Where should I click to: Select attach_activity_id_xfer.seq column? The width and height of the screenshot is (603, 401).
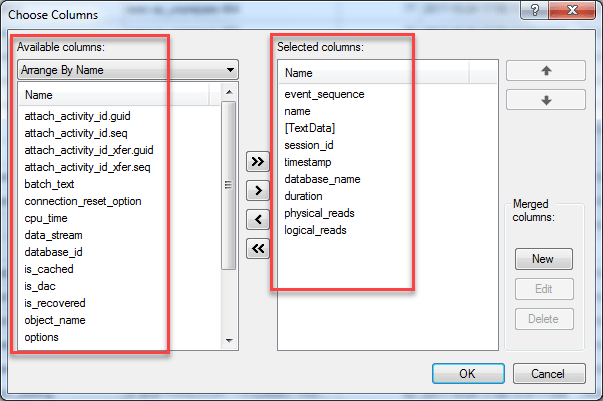tap(87, 167)
